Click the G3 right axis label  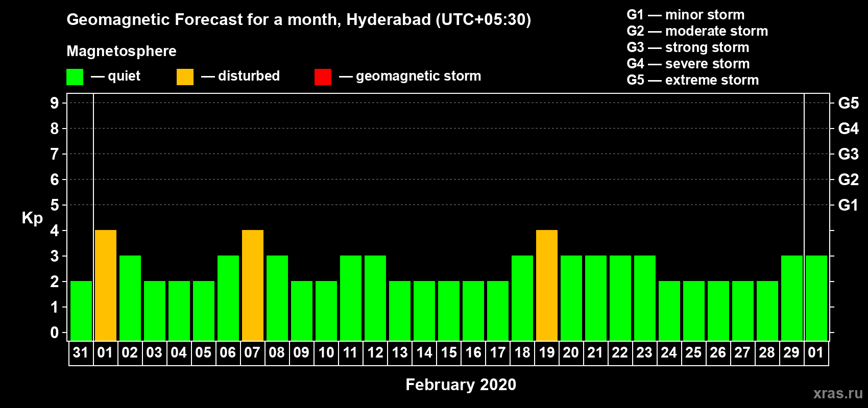tap(849, 154)
